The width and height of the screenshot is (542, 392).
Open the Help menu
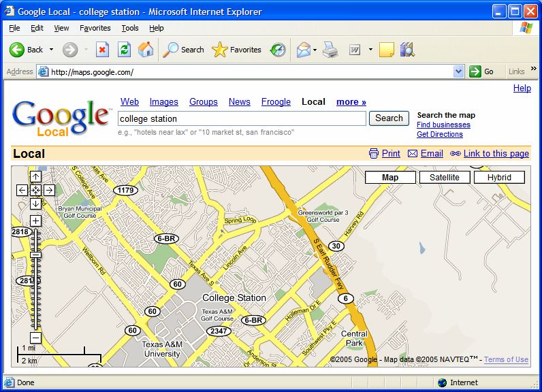coord(157,28)
